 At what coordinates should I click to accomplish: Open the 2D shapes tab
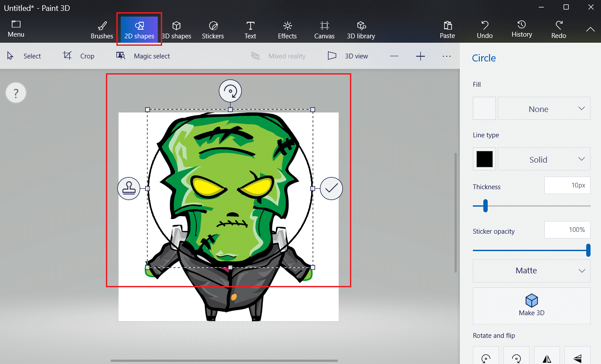[x=139, y=30]
